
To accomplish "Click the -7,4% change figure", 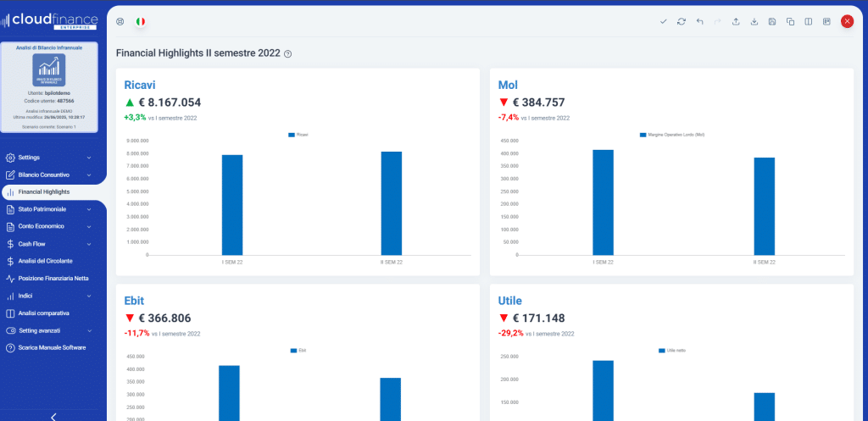I will (509, 117).
